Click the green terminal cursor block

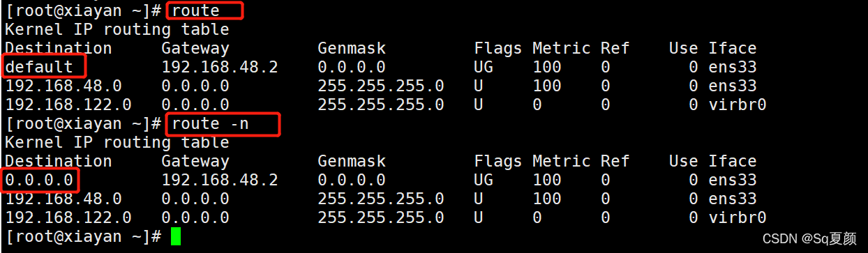[x=176, y=236]
